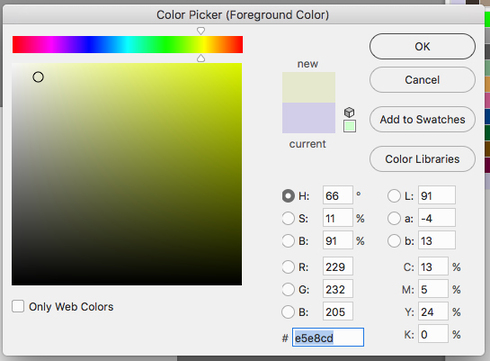The height and width of the screenshot is (361, 490).
Task: Click the hue slider bottom handle
Action: [x=201, y=58]
